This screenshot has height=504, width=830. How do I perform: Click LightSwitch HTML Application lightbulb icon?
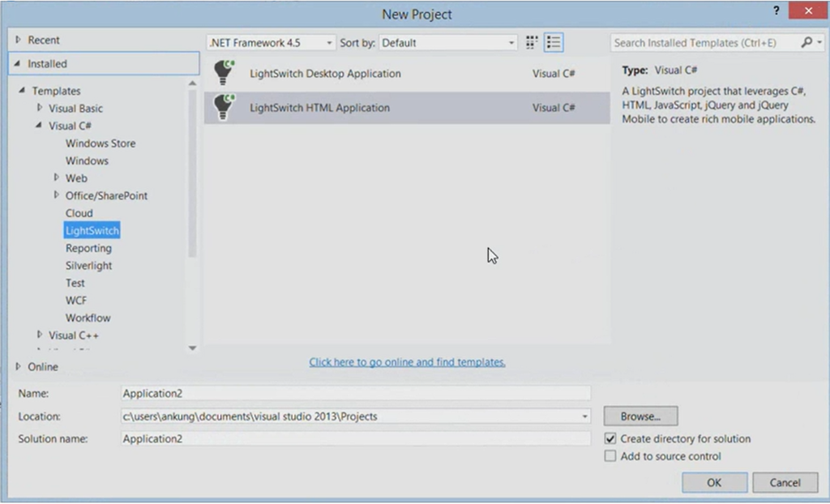(224, 107)
